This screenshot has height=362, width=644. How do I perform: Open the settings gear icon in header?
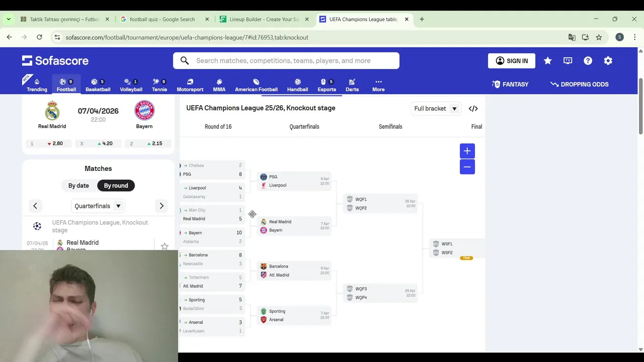pyautogui.click(x=608, y=61)
